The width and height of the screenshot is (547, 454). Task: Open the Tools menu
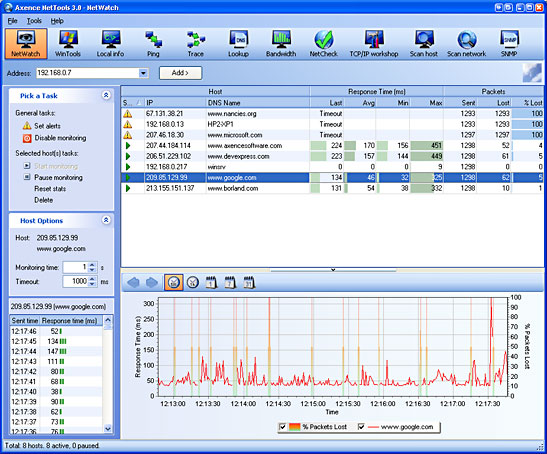click(x=34, y=21)
